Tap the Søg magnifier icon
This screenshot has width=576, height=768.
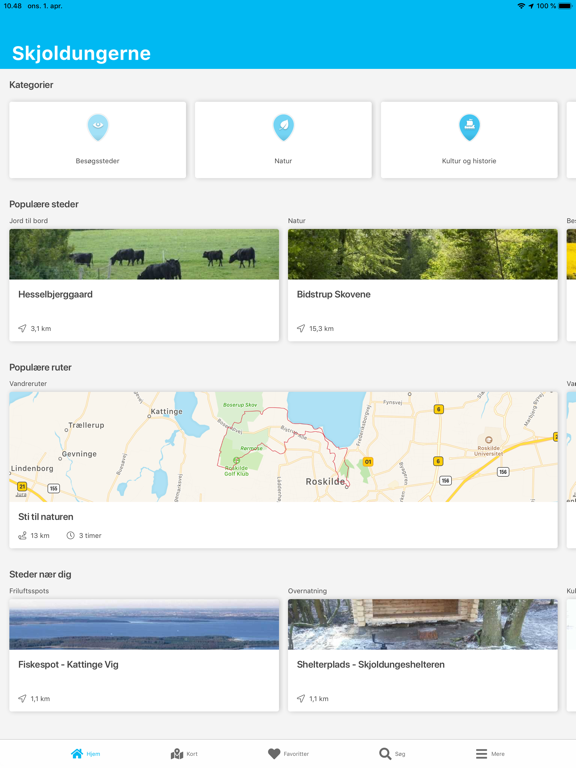pyautogui.click(x=385, y=753)
